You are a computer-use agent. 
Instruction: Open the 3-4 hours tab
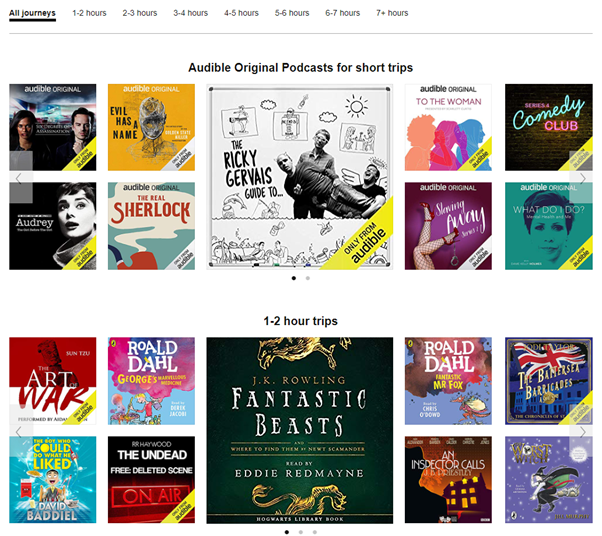coord(190,13)
